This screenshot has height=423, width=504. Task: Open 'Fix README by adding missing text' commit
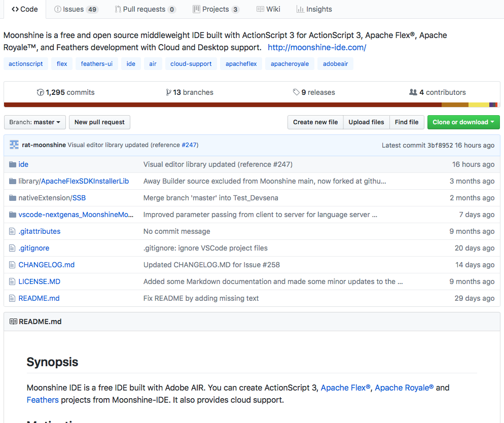(201, 298)
